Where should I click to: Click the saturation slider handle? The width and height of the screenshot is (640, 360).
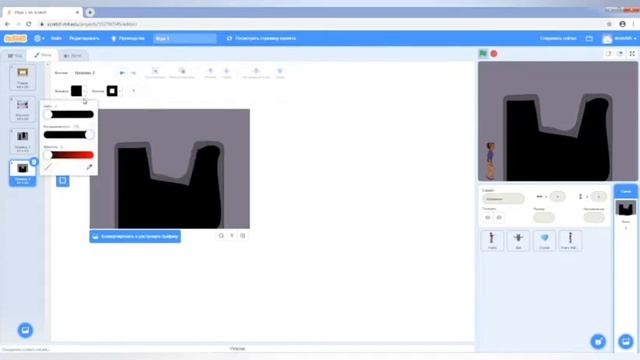pyautogui.click(x=89, y=135)
